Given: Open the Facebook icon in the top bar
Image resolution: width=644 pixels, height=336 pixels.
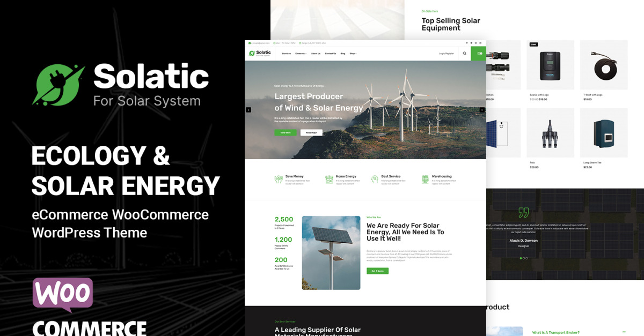Looking at the screenshot, I should pos(467,43).
